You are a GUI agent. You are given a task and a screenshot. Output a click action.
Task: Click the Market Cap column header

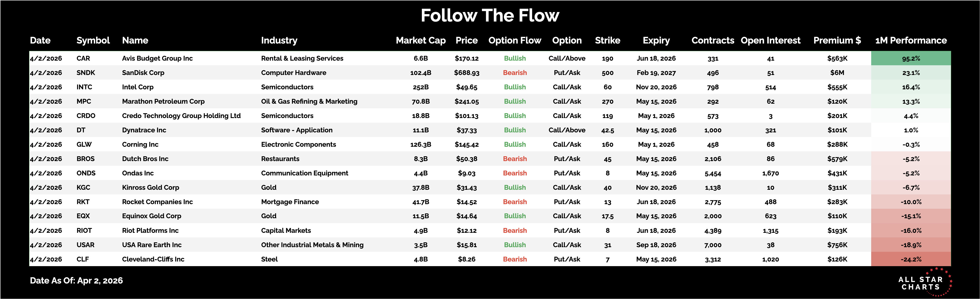point(420,40)
